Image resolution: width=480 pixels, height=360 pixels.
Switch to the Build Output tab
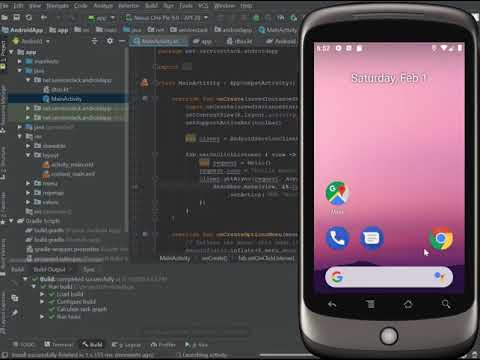(49, 269)
